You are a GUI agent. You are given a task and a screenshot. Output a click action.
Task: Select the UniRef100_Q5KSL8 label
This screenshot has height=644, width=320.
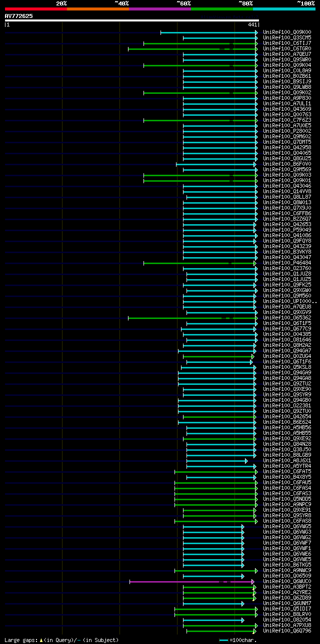click(287, 367)
